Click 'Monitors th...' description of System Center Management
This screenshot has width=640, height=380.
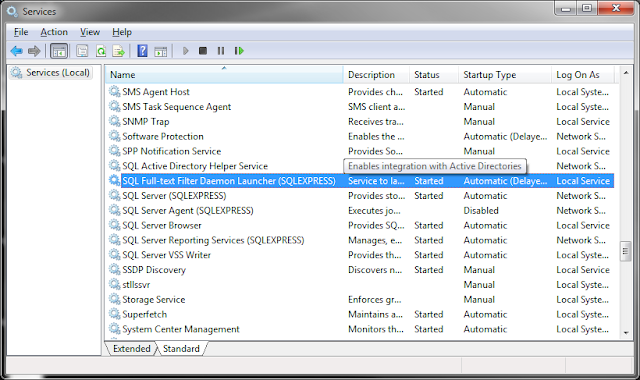(376, 329)
